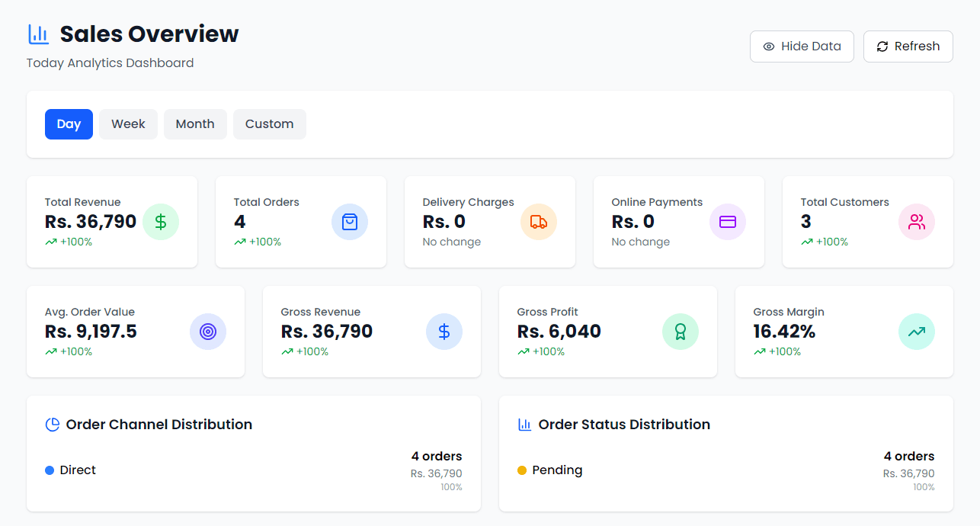
Task: Click the yellow Pending status dot
Action: [522, 470]
